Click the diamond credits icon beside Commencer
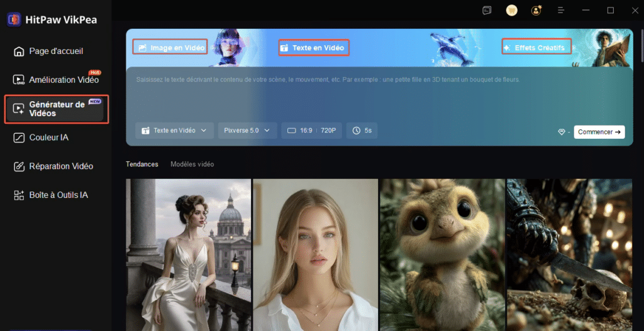 pyautogui.click(x=562, y=132)
